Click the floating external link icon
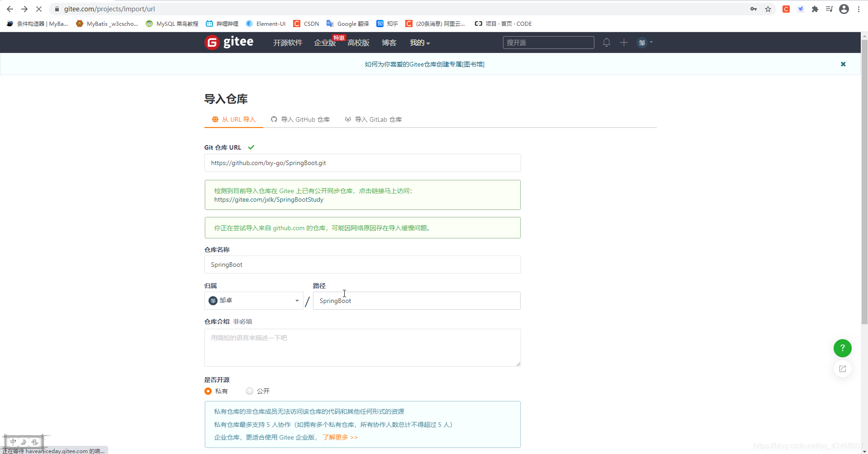Screen dimensions: 868x454 pos(842,369)
